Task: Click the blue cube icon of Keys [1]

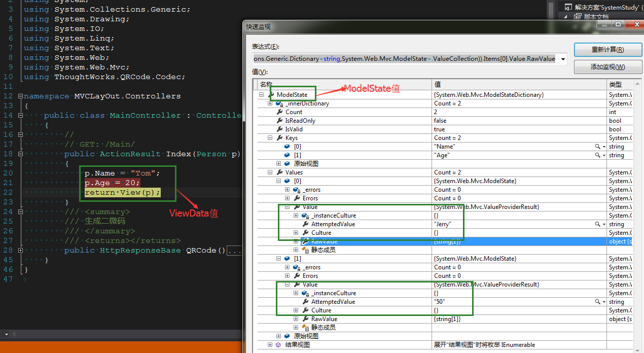Action: pyautogui.click(x=288, y=155)
